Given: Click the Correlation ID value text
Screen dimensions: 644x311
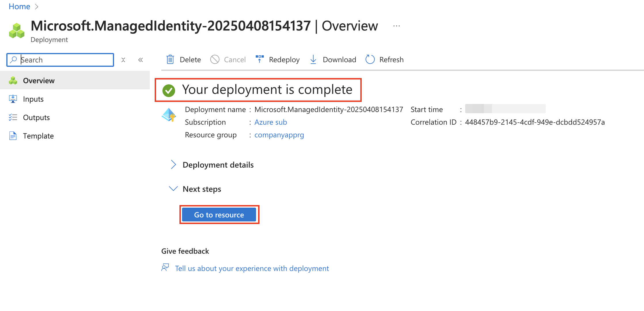Looking at the screenshot, I should pyautogui.click(x=535, y=122).
